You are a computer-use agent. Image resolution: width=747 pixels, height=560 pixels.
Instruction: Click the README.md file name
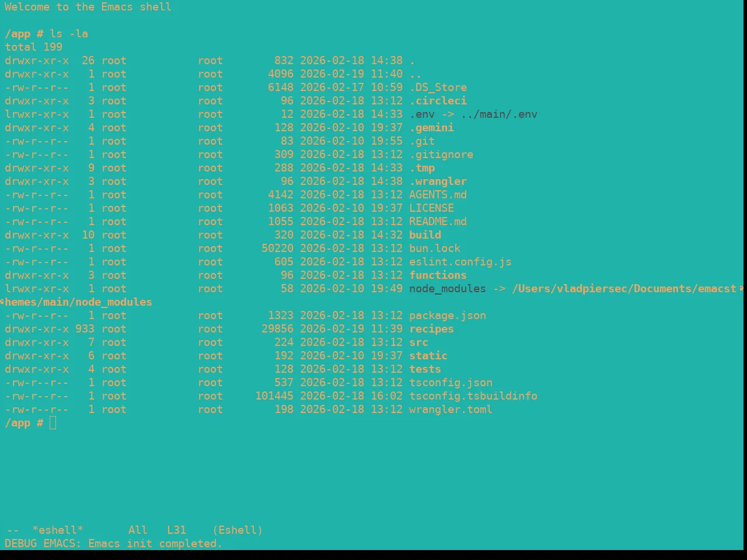coord(438,222)
